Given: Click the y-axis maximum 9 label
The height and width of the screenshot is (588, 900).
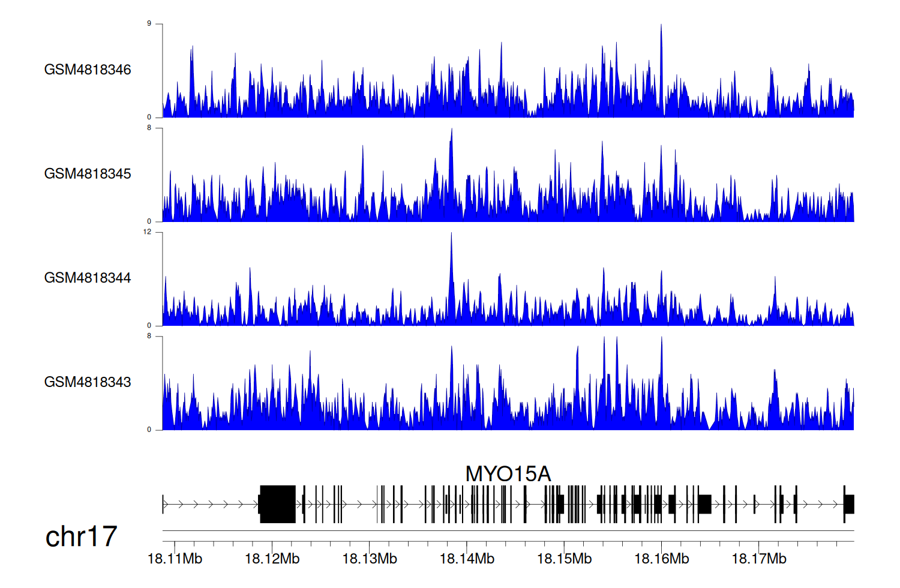Looking at the screenshot, I should 149,24.
